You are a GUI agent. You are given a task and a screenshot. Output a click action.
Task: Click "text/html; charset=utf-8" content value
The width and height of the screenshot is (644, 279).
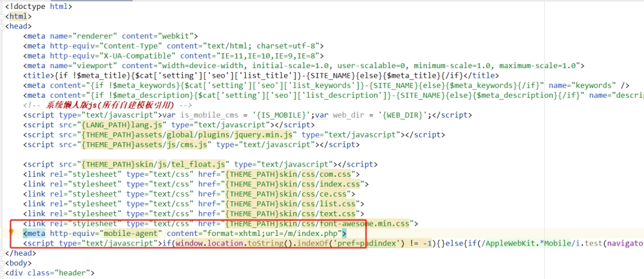[x=261, y=46]
